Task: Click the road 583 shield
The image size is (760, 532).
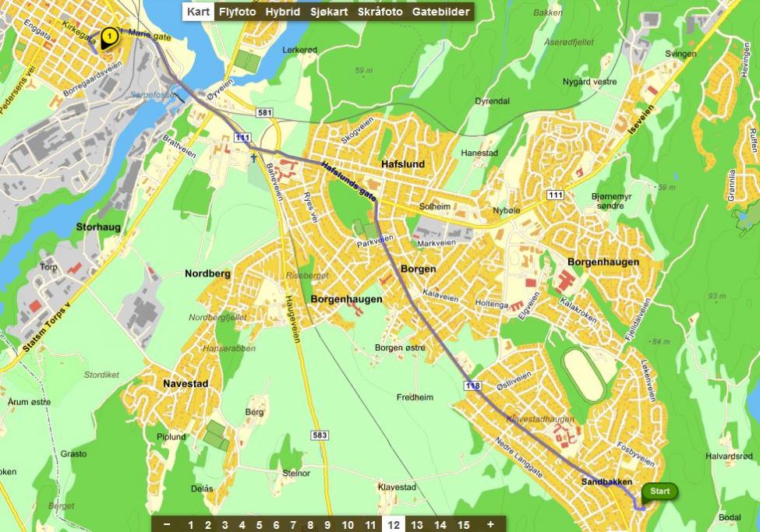Action: coord(320,435)
